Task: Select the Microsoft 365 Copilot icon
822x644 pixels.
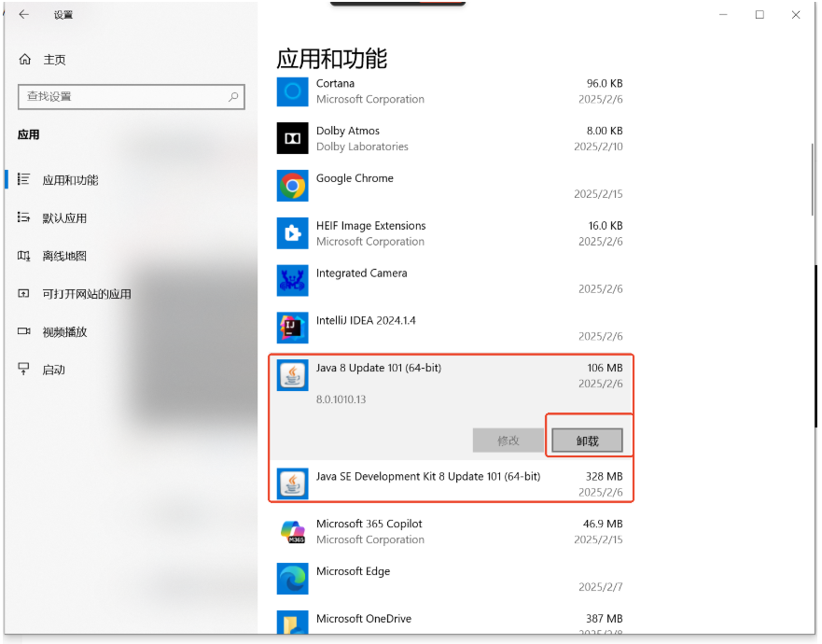Action: (x=293, y=531)
